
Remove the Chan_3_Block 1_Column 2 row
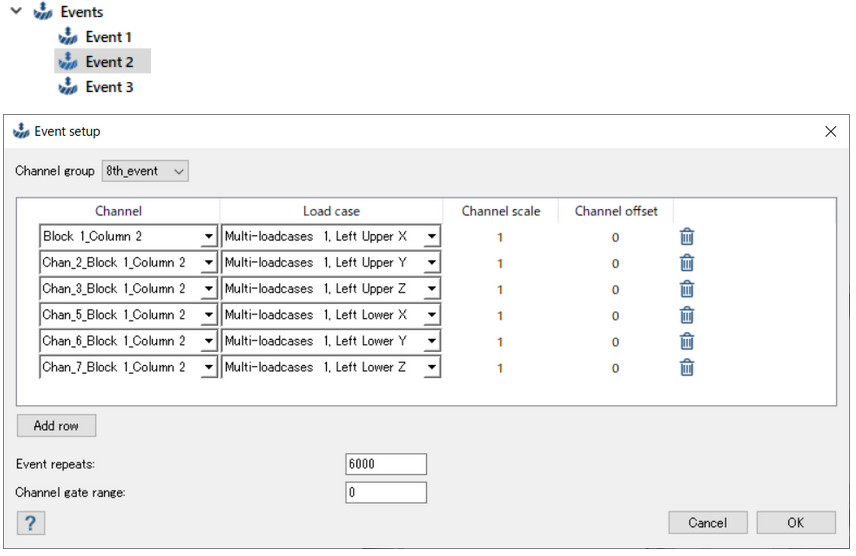click(x=687, y=289)
